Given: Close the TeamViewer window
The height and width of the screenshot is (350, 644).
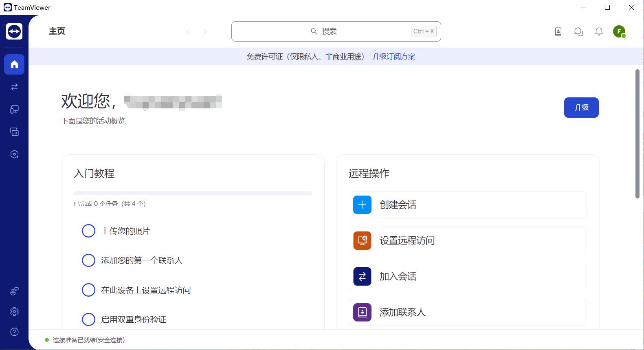Looking at the screenshot, I should pyautogui.click(x=631, y=7).
